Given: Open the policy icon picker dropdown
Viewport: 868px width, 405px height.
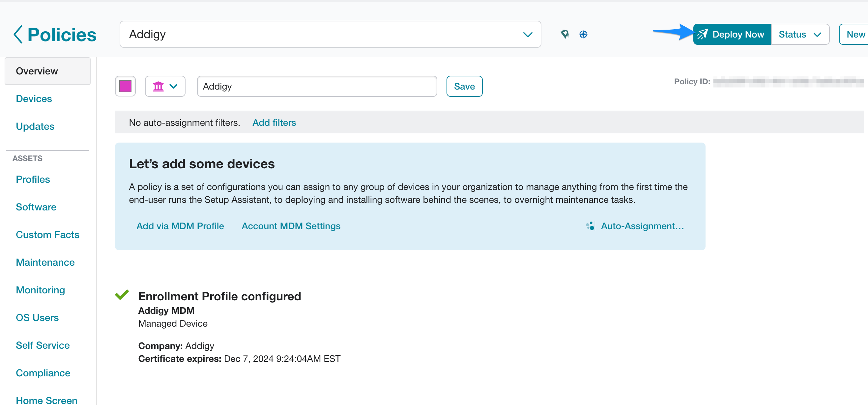Looking at the screenshot, I should click(165, 87).
